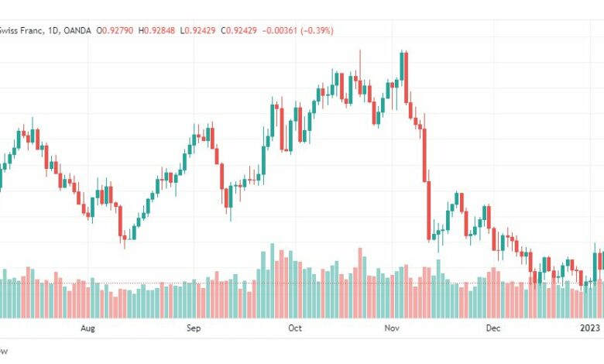Select the Oct label on time axis

pos(295,328)
